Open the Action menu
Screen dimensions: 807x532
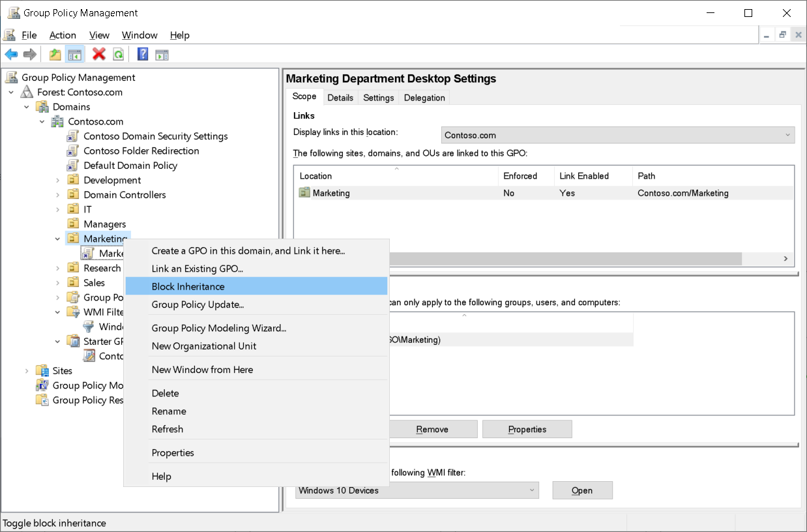pos(63,35)
